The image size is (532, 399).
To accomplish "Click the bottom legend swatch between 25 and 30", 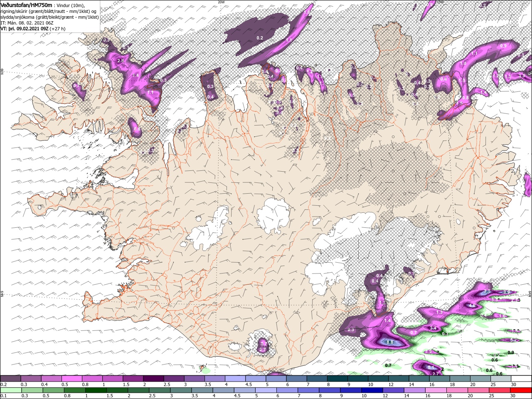I will tap(500, 390).
